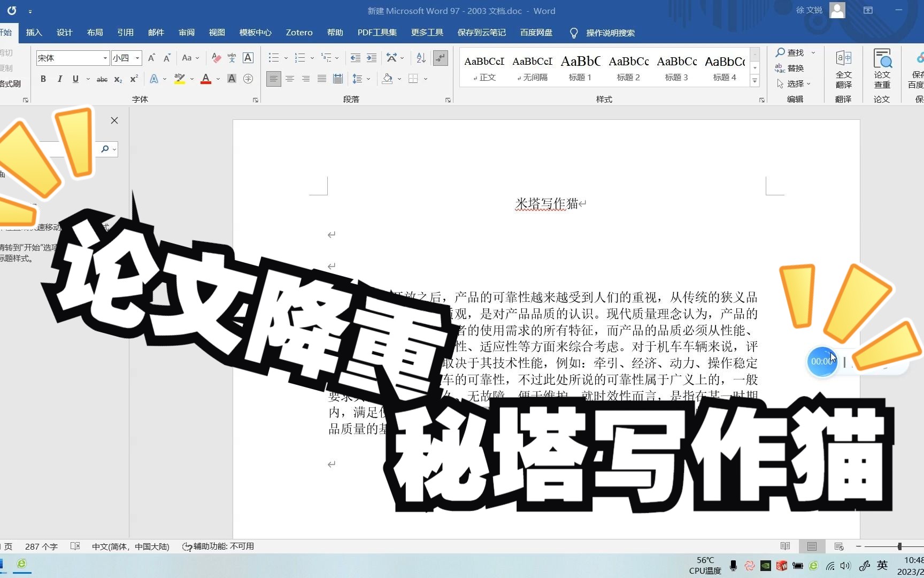Image resolution: width=924 pixels, height=578 pixels.
Task: Toggle Italic formatting
Action: click(59, 79)
